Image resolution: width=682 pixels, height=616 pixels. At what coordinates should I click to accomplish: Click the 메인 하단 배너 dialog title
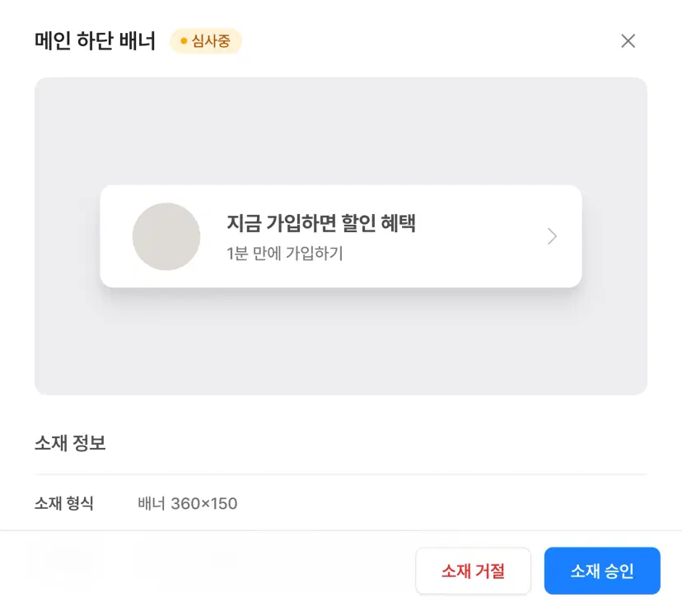pyautogui.click(x=95, y=41)
